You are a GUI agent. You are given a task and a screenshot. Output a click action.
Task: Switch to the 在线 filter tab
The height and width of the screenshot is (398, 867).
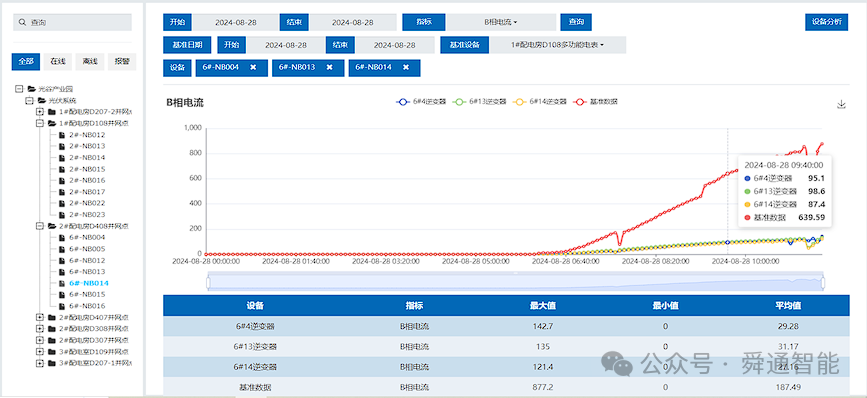[x=58, y=61]
